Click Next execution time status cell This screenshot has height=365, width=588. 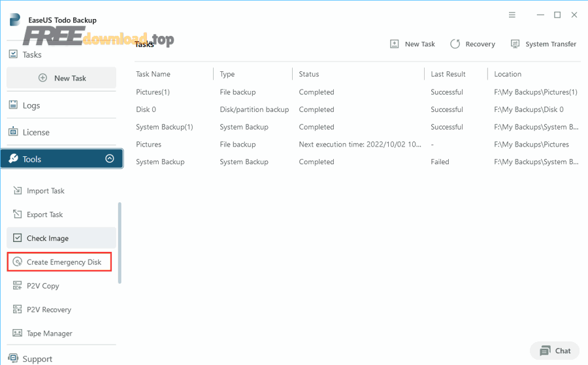tap(360, 144)
